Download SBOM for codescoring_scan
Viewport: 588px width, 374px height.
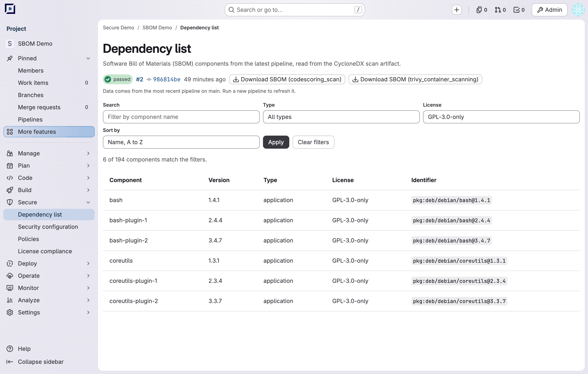pos(287,79)
